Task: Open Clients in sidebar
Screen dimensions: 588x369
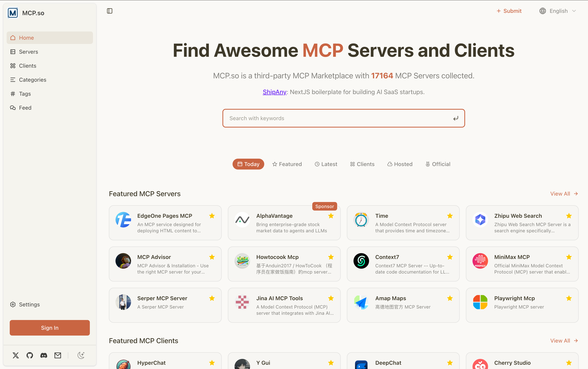Action: [x=50, y=66]
